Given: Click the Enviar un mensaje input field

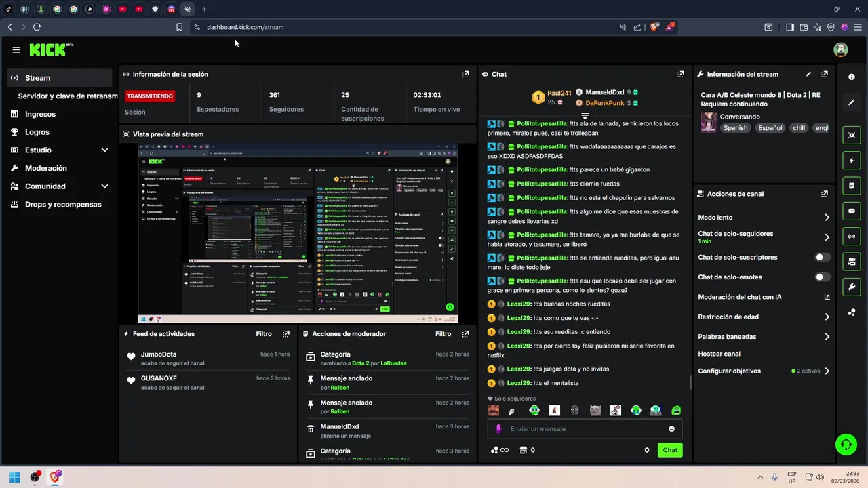Looking at the screenshot, I should coord(585,428).
